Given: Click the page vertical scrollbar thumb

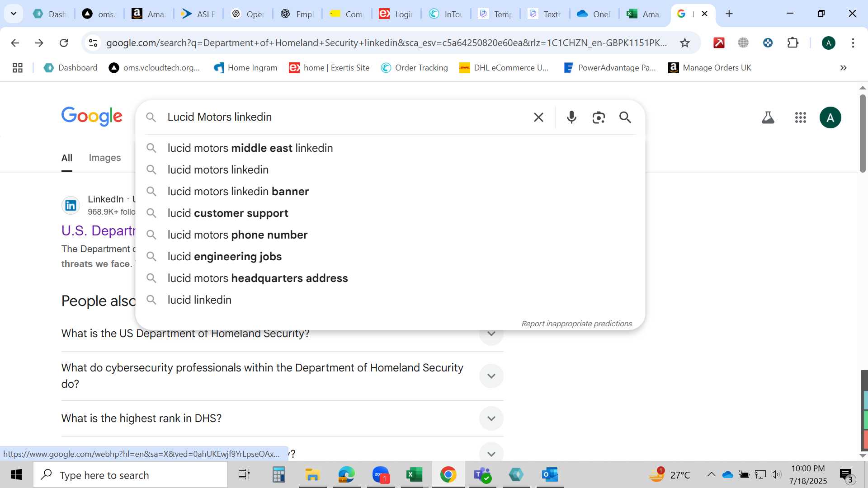Looking at the screenshot, I should [863, 133].
